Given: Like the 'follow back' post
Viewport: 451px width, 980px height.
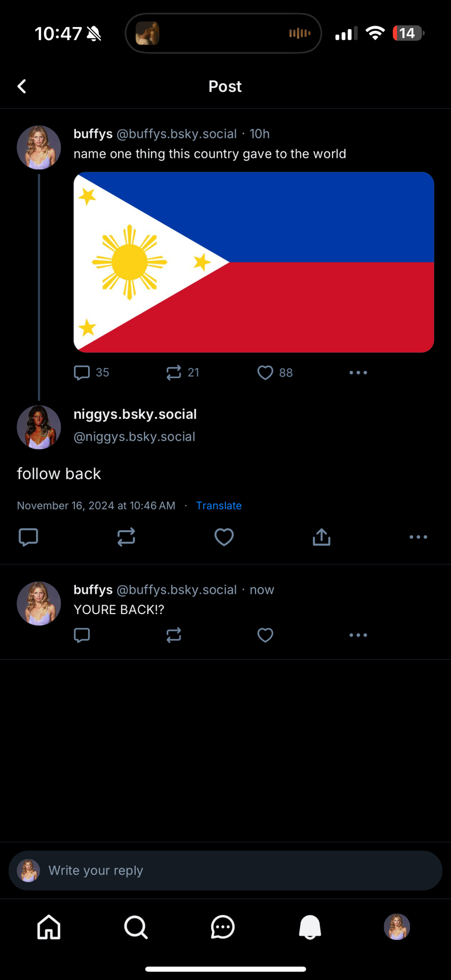Looking at the screenshot, I should [224, 537].
